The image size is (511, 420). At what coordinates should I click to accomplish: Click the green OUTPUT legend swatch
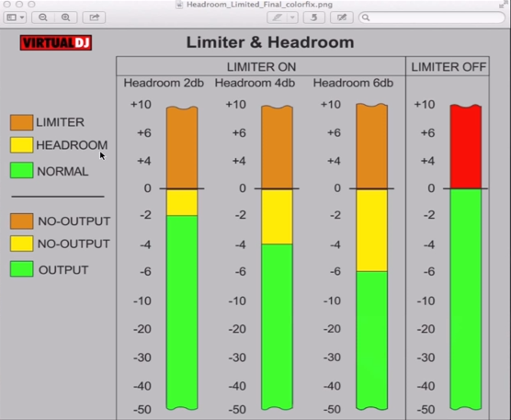21,269
